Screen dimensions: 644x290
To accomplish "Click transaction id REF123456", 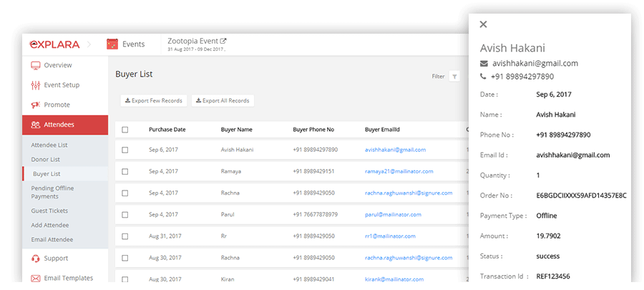I will [553, 276].
